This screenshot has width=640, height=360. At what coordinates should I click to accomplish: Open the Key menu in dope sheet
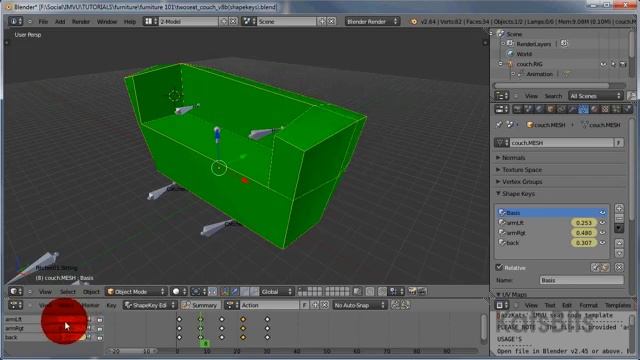pos(111,305)
